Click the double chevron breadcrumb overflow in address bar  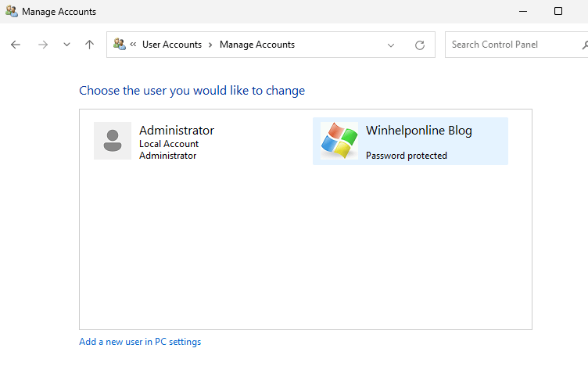(133, 45)
